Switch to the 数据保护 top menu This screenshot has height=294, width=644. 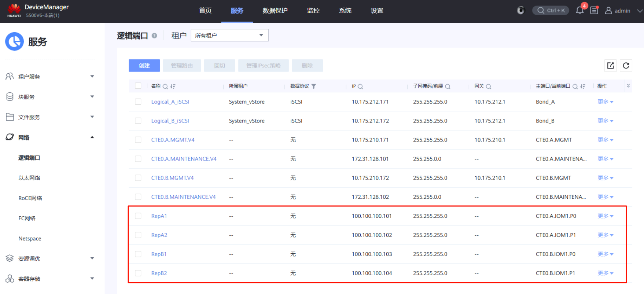(275, 11)
